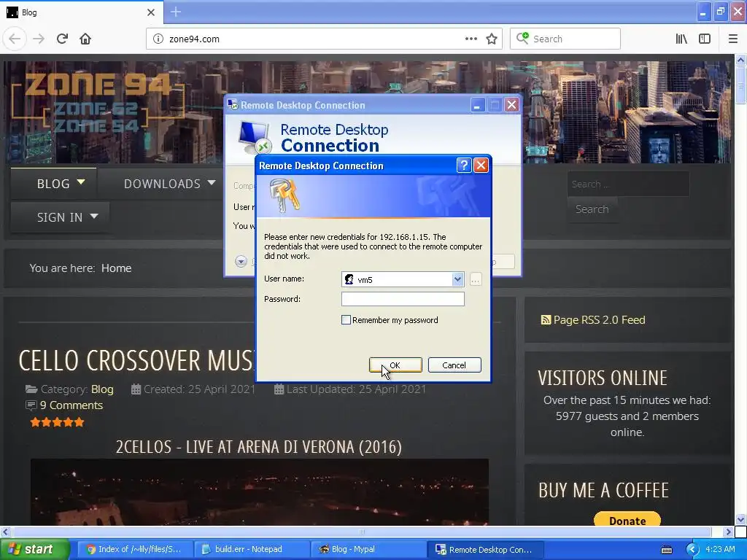Click the vertical scrollbar down arrow

coord(740,519)
